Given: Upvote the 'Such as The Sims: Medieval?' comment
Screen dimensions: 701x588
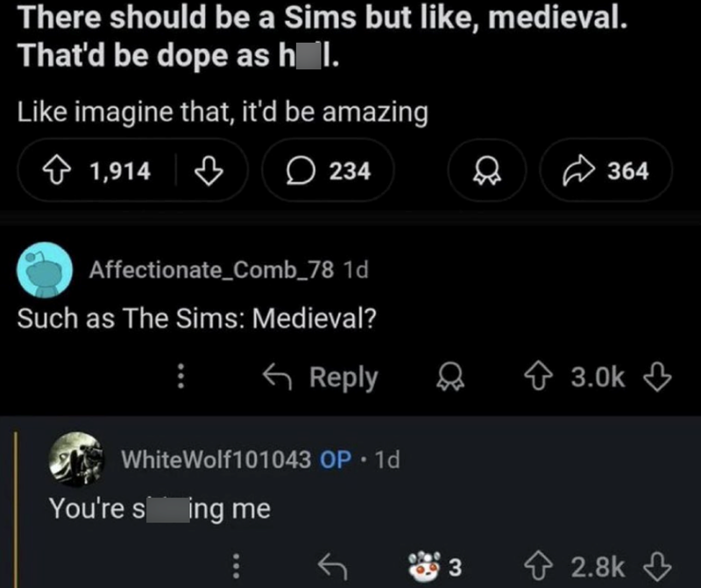Looking at the screenshot, I should click(540, 375).
